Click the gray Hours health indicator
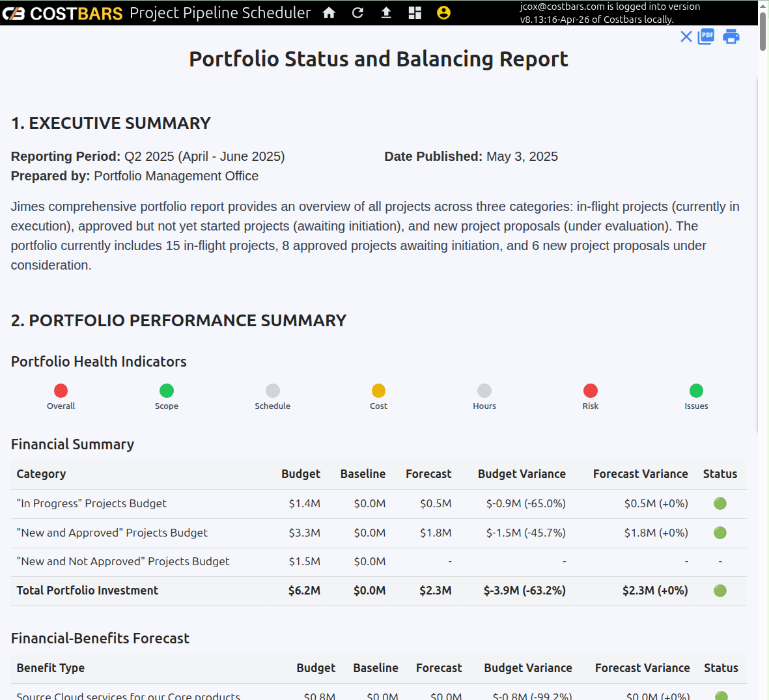 point(484,391)
